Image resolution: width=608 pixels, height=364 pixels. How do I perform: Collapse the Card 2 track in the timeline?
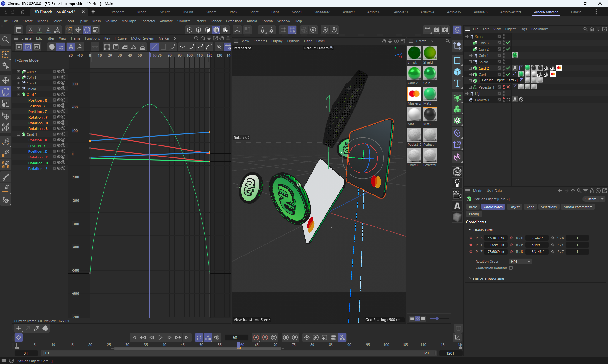click(x=18, y=94)
